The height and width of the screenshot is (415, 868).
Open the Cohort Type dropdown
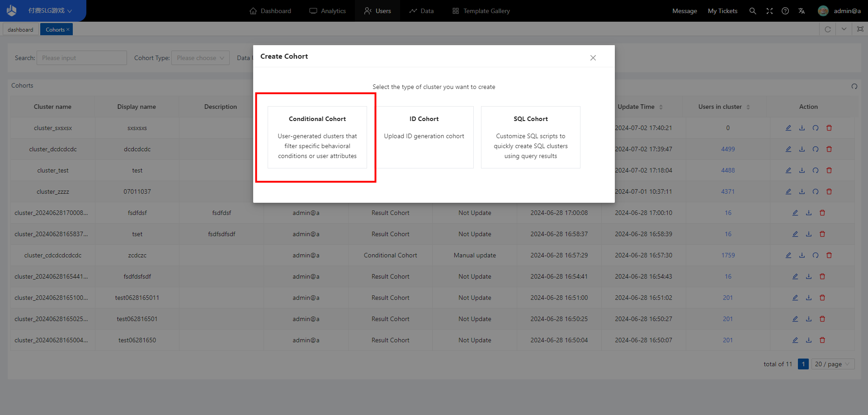[200, 58]
